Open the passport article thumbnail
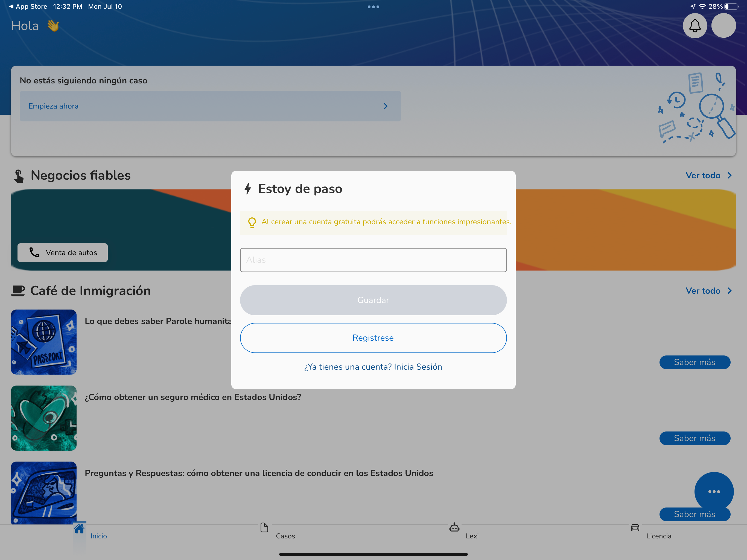This screenshot has width=747, height=560. coord(43,342)
